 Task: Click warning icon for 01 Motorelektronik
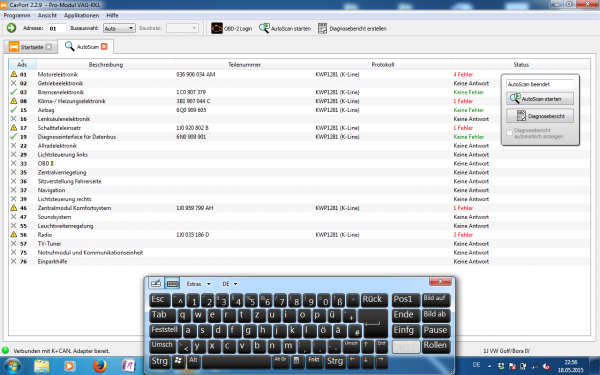[x=13, y=74]
